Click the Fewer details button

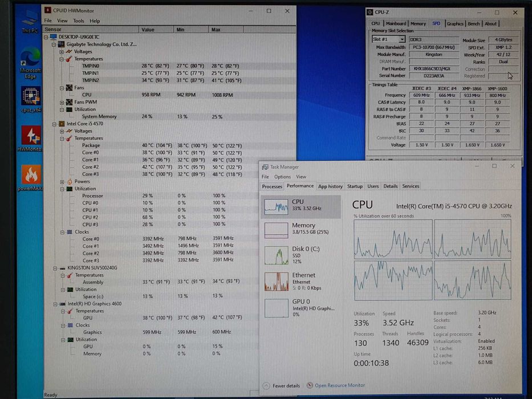point(282,386)
